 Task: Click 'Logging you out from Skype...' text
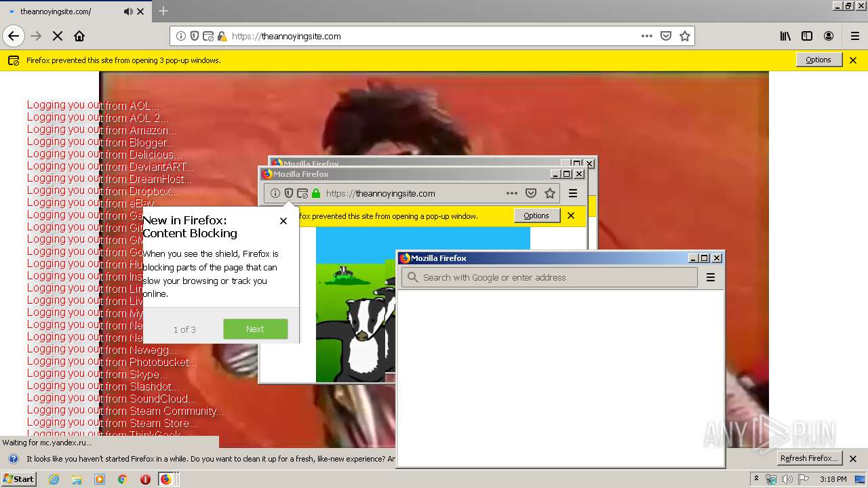[97, 374]
